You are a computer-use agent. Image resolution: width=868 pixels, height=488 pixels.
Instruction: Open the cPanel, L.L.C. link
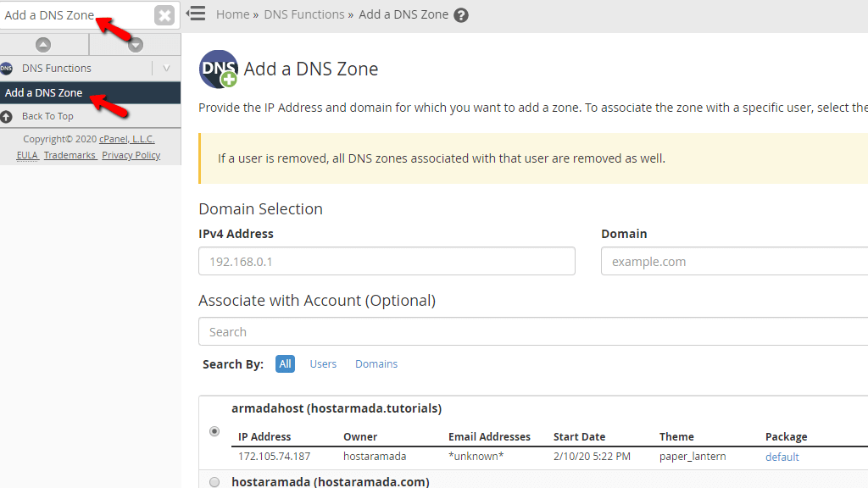[x=127, y=140]
